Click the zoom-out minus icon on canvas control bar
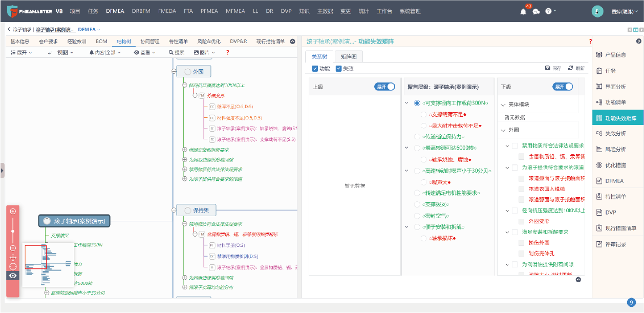 13,248
